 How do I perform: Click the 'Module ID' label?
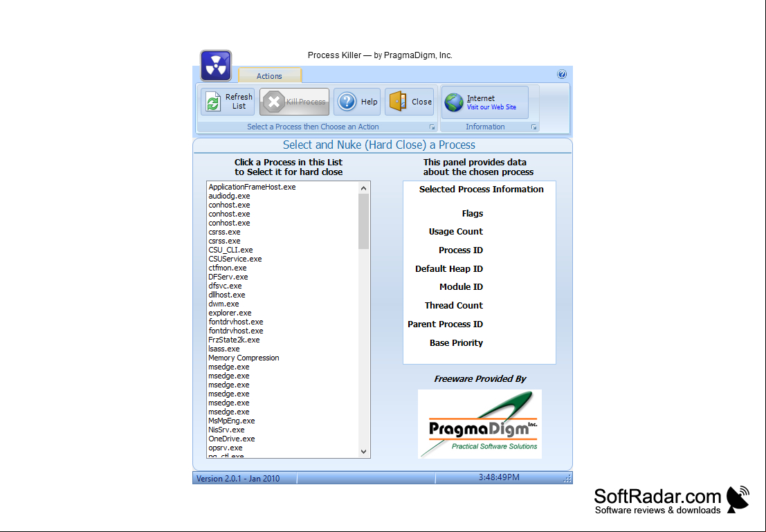click(461, 287)
